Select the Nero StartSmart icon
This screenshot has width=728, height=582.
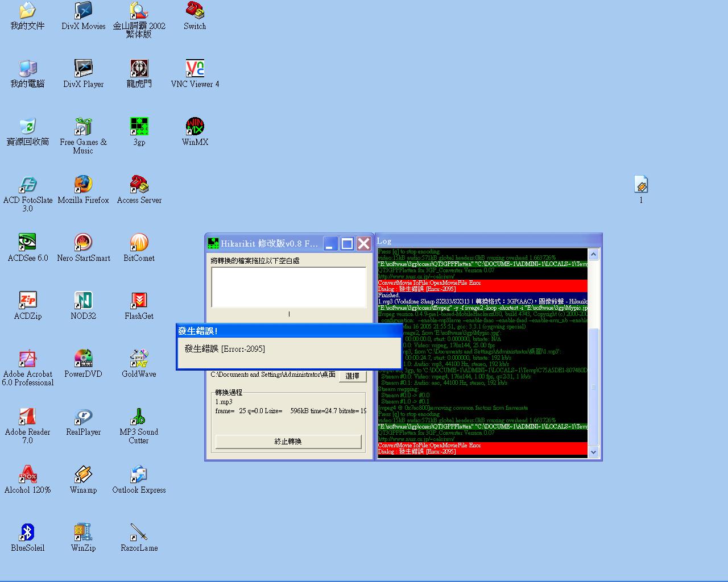(x=83, y=243)
